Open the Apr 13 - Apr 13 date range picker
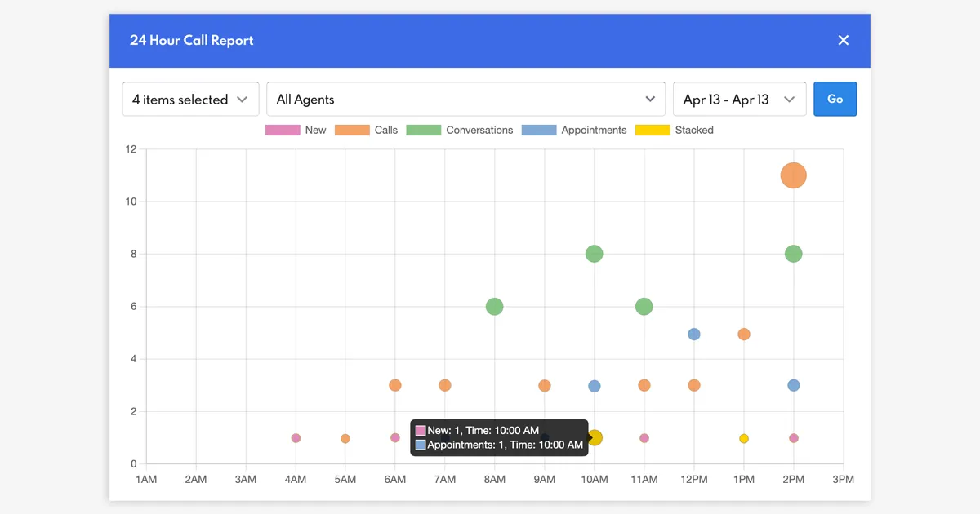The height and width of the screenshot is (514, 980). coord(739,99)
